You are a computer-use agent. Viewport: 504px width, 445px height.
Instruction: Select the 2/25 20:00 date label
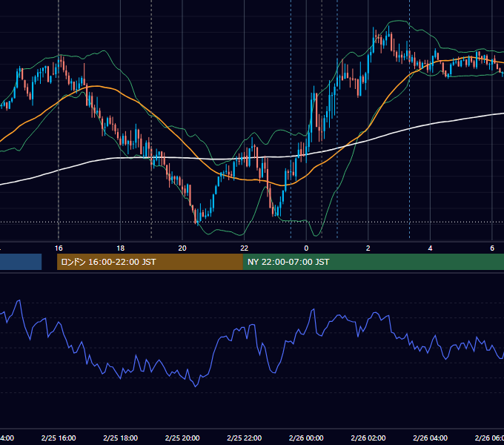[x=182, y=438]
